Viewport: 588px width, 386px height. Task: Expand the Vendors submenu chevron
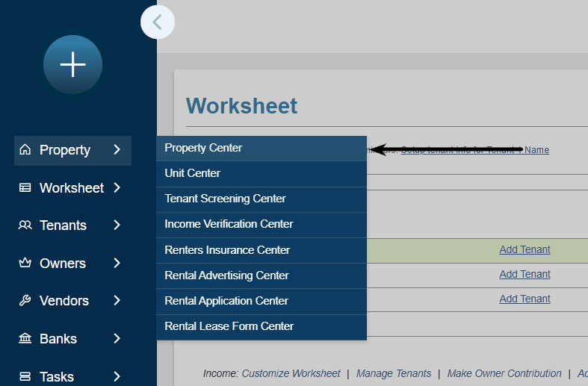coord(117,301)
